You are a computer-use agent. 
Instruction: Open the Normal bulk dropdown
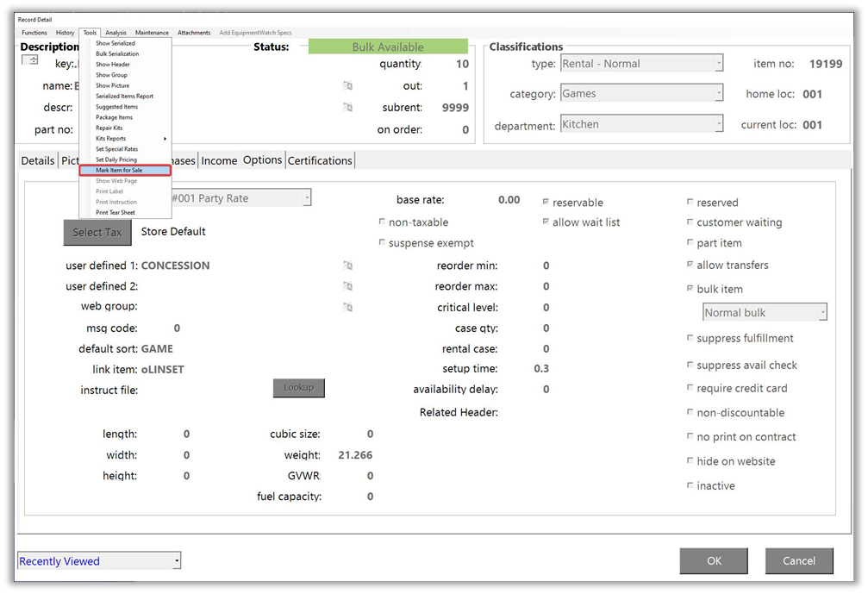tap(822, 313)
